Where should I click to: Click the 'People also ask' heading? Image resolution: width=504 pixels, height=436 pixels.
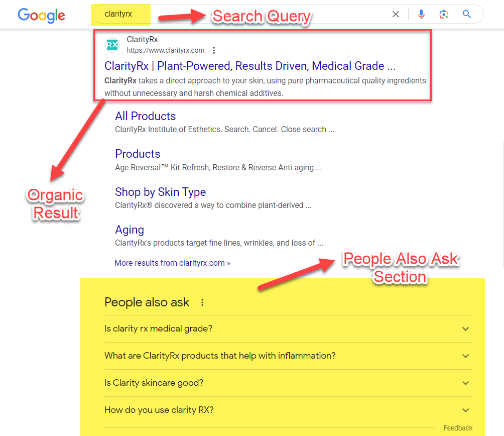(147, 302)
